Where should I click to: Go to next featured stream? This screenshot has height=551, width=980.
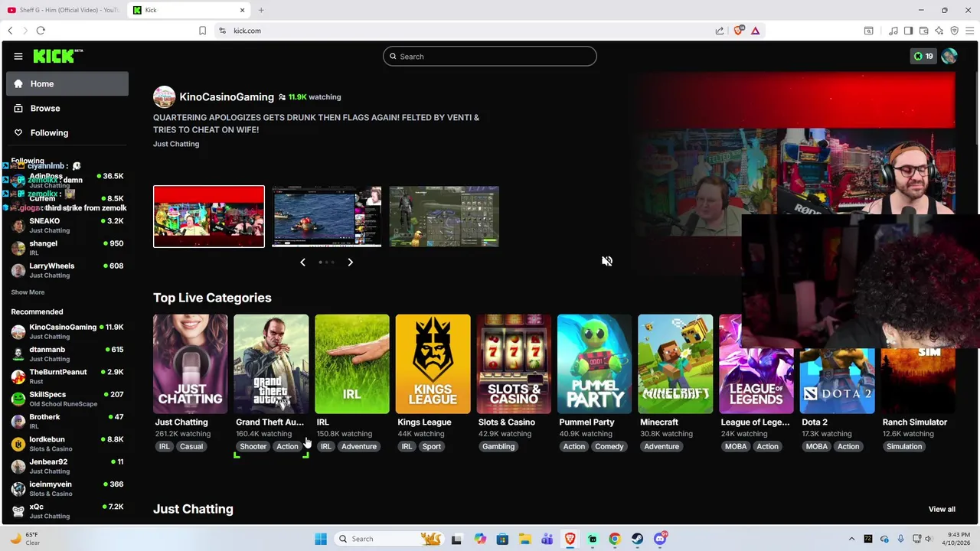coord(350,262)
